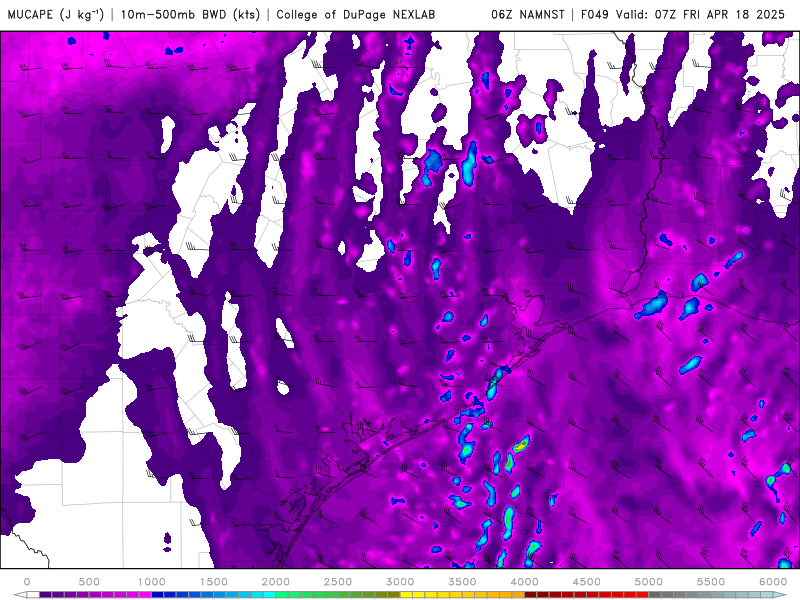Click the "5000" label on the color scale
The image size is (800, 600).
648,582
